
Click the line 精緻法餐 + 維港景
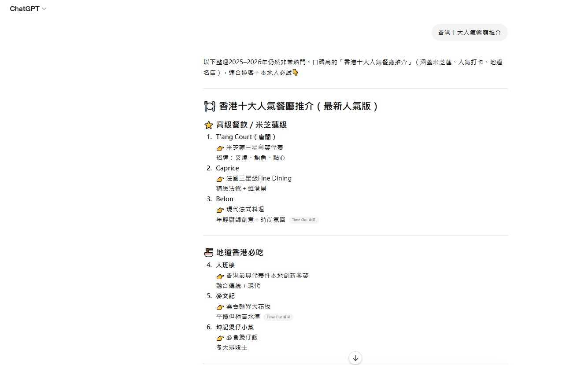241,188
